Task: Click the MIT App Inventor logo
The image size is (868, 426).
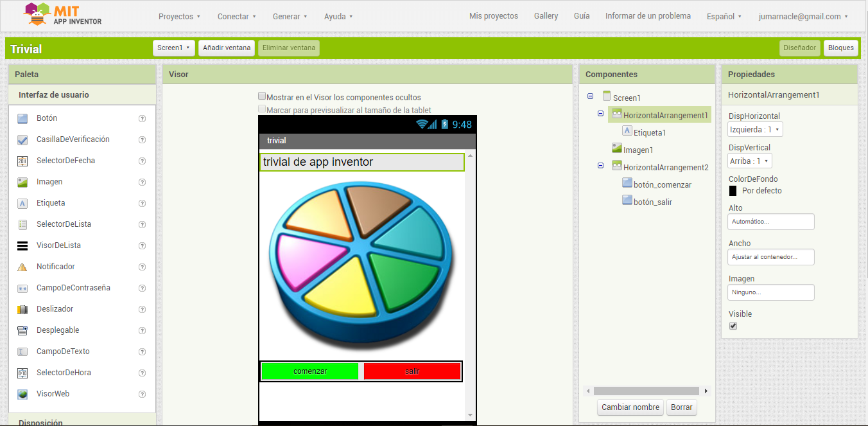Action: (x=62, y=14)
